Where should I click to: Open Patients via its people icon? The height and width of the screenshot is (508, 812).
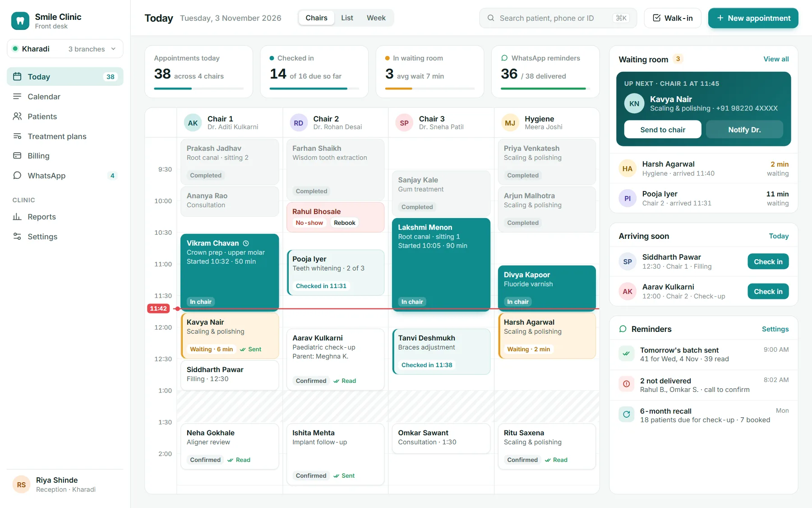point(17,116)
